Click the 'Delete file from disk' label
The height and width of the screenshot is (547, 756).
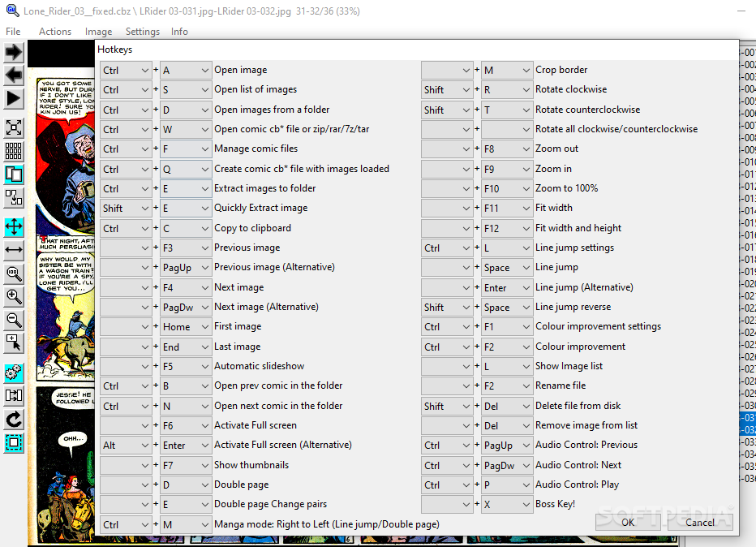[x=578, y=406]
